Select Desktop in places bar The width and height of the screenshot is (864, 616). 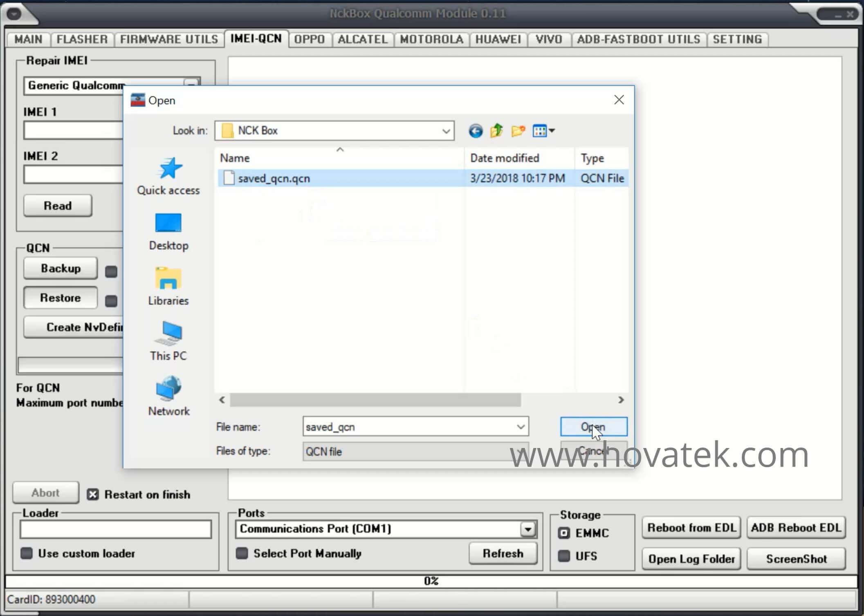[x=168, y=232]
